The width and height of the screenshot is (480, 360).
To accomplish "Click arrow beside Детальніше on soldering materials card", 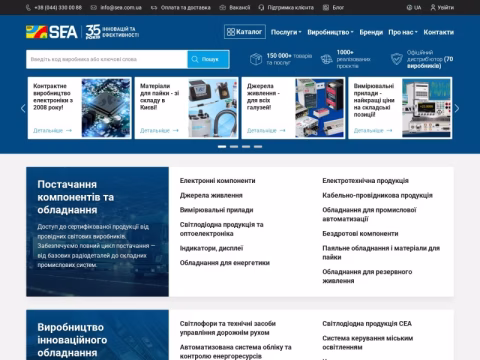I will [176, 131].
